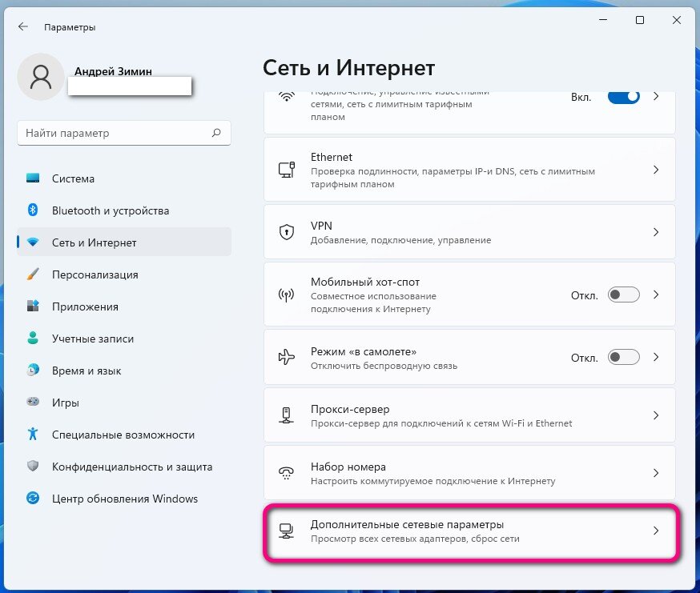
Task: Maximize the Параметры window
Action: point(640,20)
